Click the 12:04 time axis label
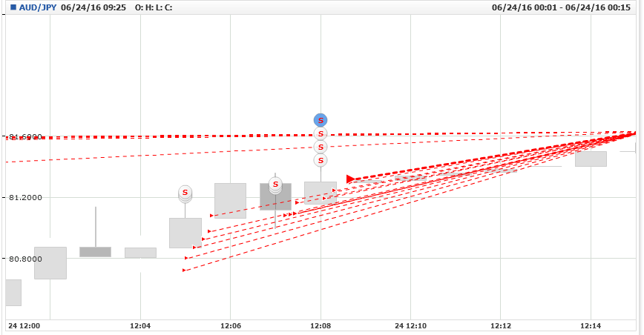This screenshot has height=335, width=644. [x=140, y=326]
